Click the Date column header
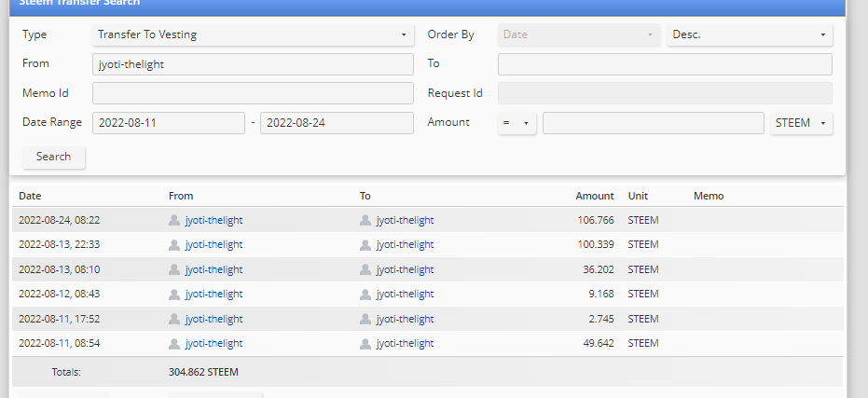The height and width of the screenshot is (398, 868). pyautogui.click(x=30, y=196)
